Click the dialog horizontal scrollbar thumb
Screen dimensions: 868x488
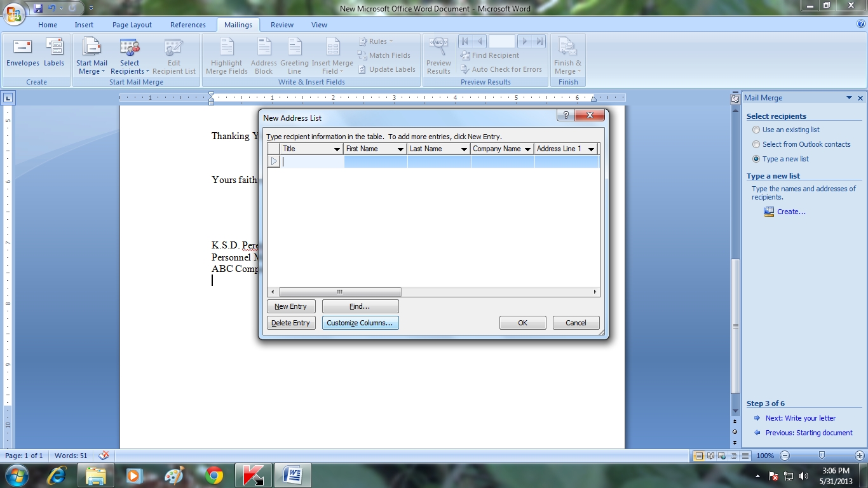[x=339, y=292]
